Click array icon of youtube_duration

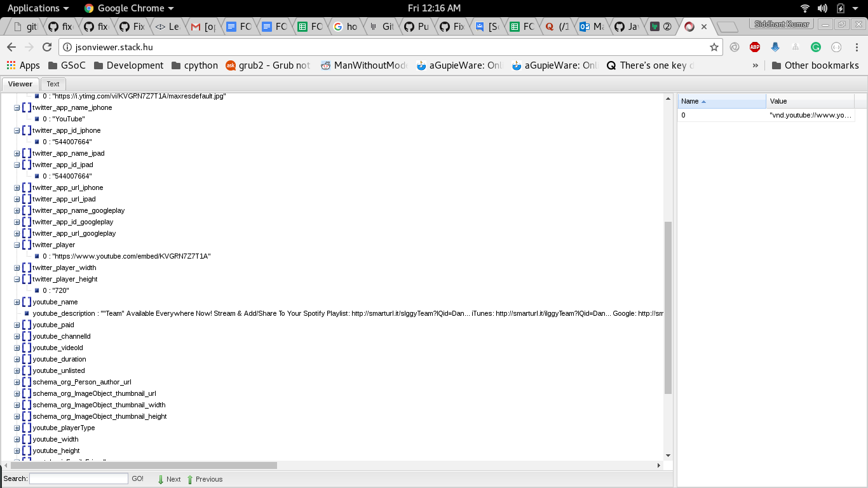[27, 359]
